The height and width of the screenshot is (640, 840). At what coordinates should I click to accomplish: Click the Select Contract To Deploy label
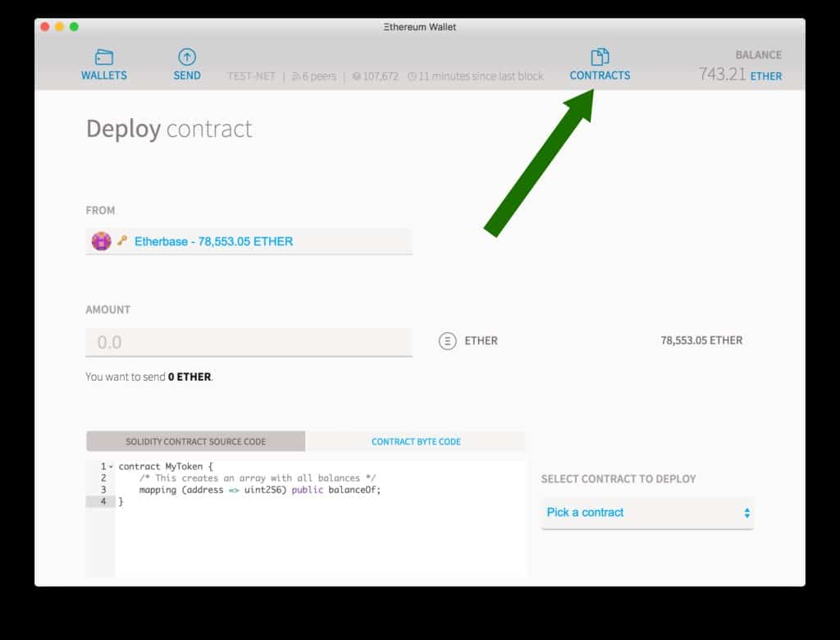point(619,479)
